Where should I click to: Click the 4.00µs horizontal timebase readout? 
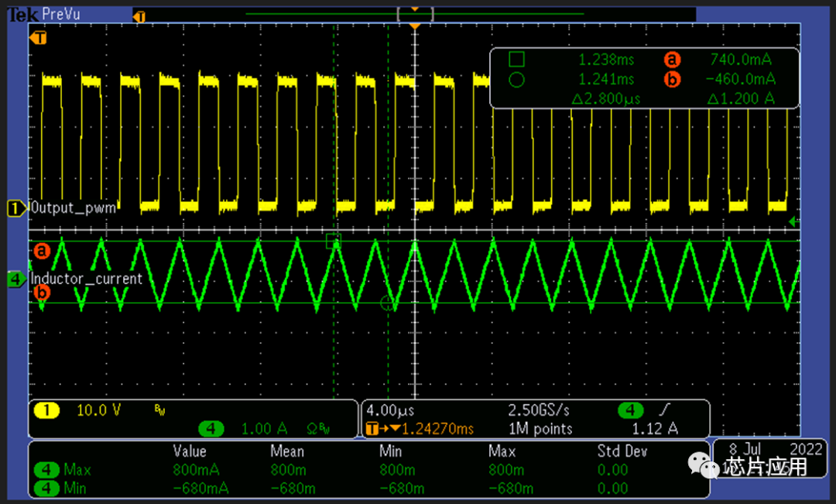(x=392, y=410)
